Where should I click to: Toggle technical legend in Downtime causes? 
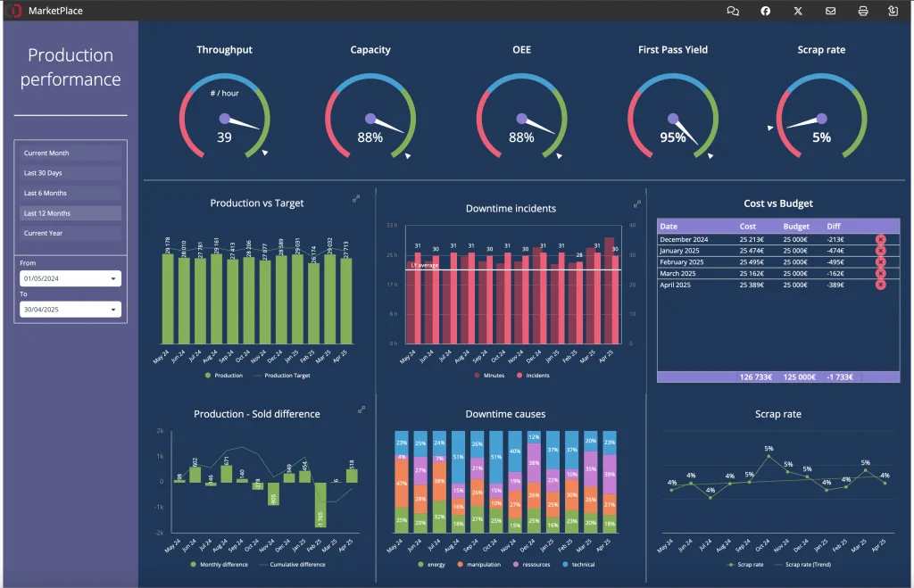pyautogui.click(x=578, y=564)
